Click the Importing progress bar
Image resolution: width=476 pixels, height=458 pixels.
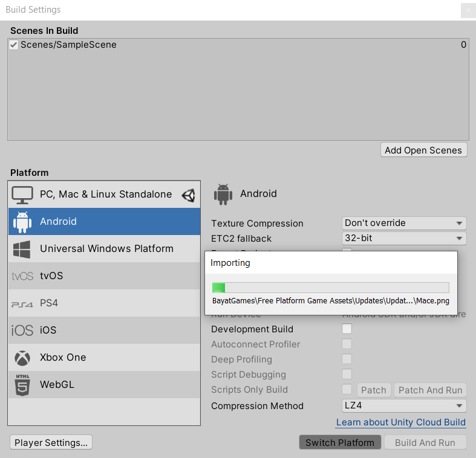pos(331,288)
